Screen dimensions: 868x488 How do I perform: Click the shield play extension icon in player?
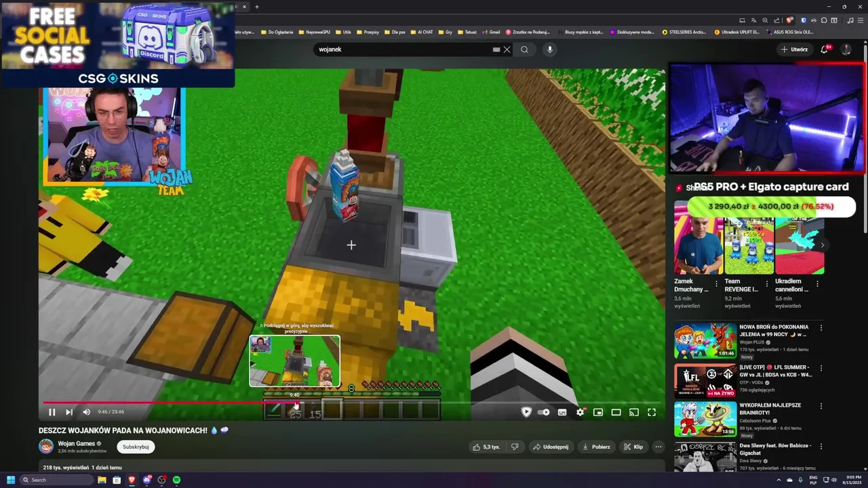point(526,412)
